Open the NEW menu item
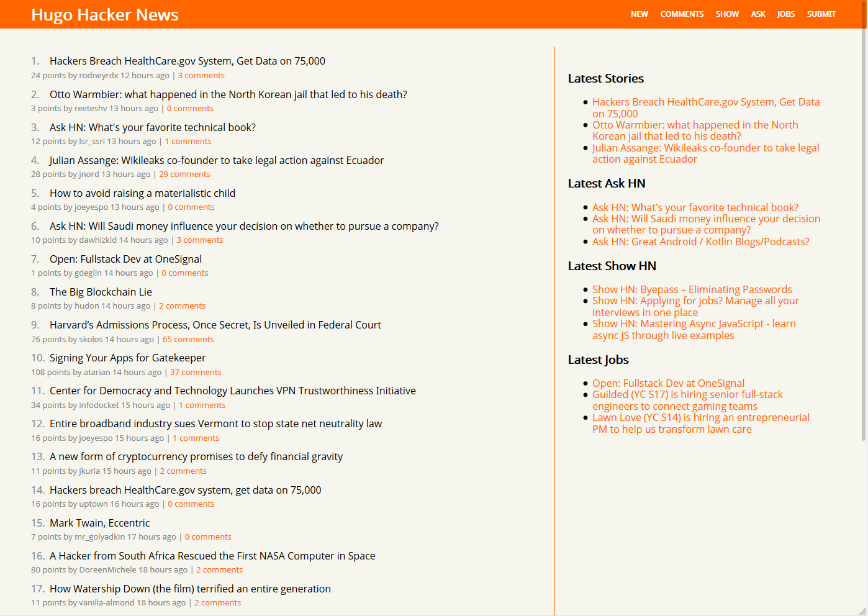868x616 pixels. click(x=639, y=14)
